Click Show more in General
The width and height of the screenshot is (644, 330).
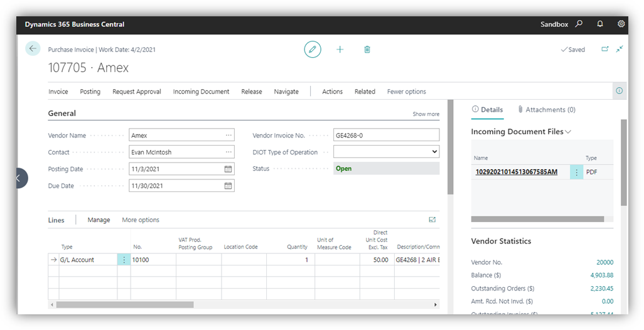point(426,114)
